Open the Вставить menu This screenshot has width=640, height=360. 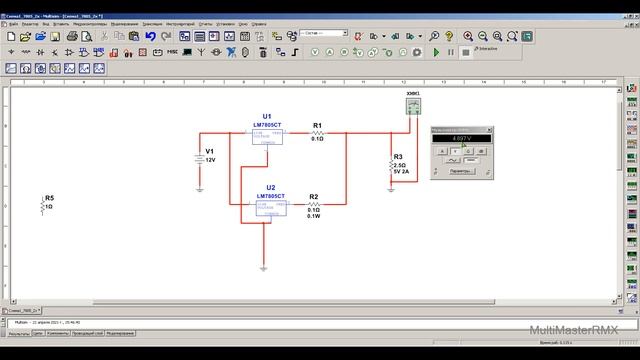pos(61,24)
